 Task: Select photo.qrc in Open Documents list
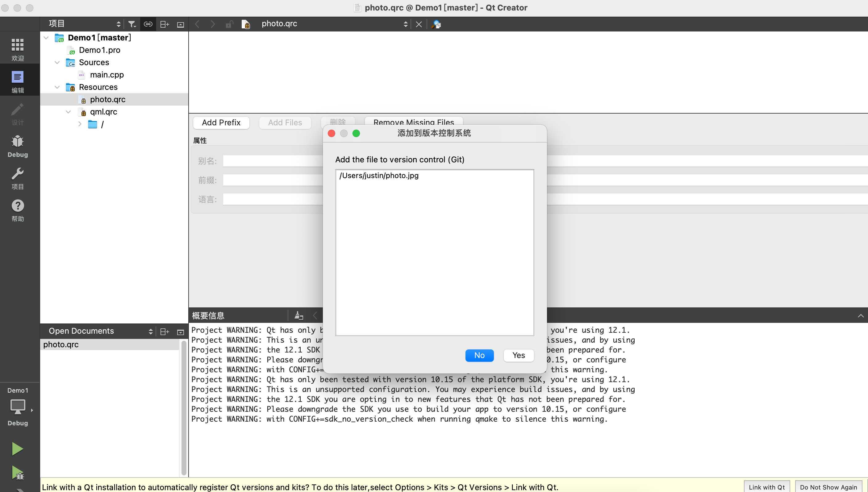110,344
